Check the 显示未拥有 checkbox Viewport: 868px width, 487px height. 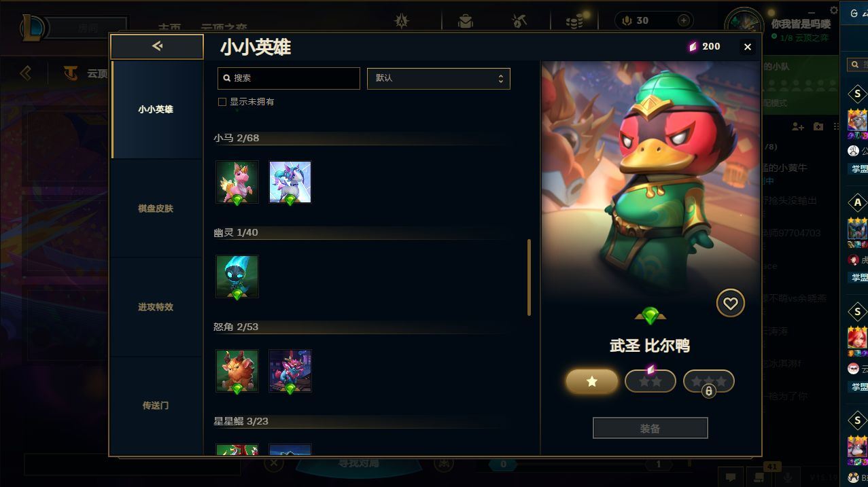[x=222, y=102]
